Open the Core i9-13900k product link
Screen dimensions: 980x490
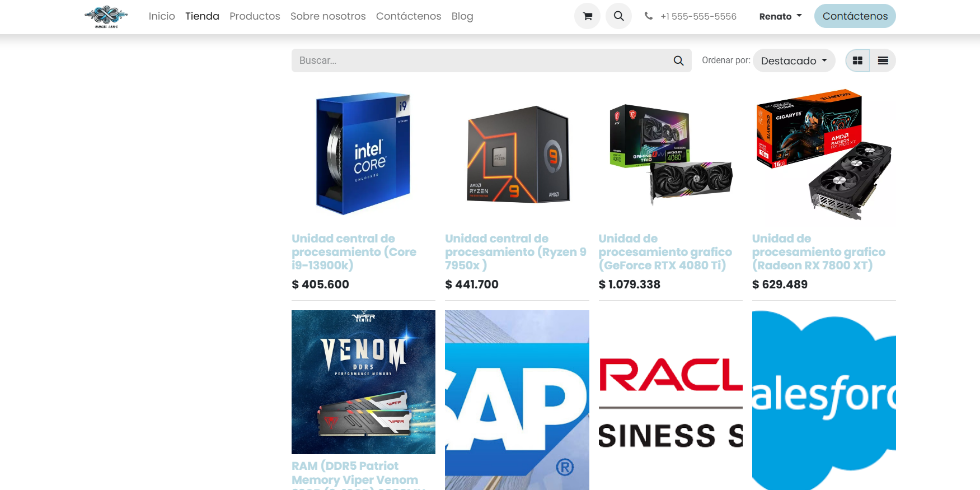(x=354, y=252)
